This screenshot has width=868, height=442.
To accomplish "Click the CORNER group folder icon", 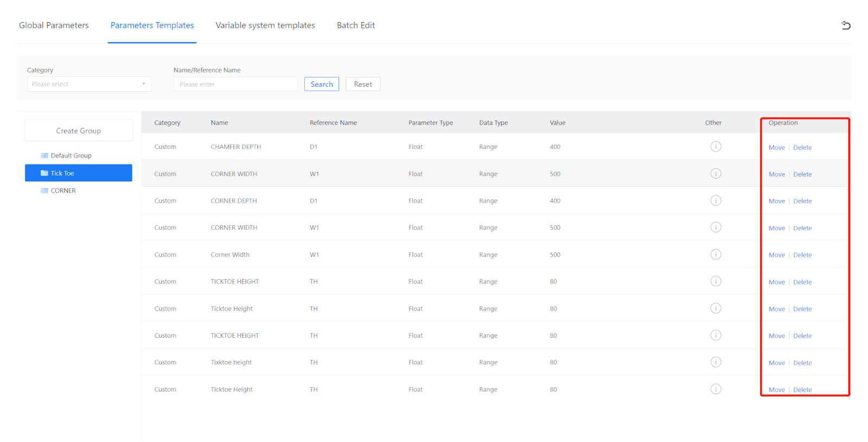I will click(44, 191).
